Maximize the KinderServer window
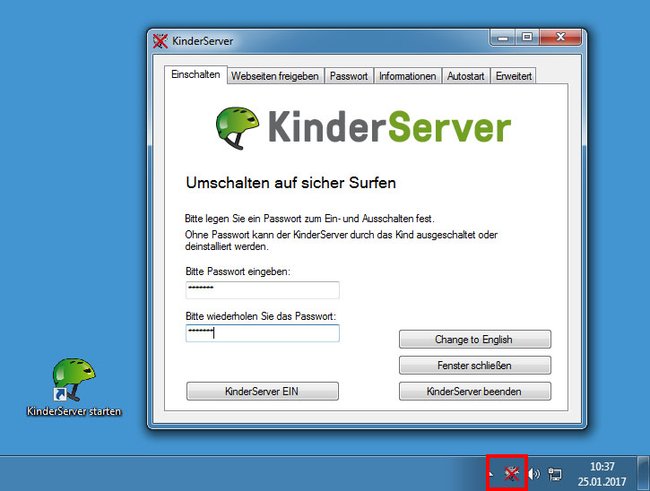 [527, 37]
